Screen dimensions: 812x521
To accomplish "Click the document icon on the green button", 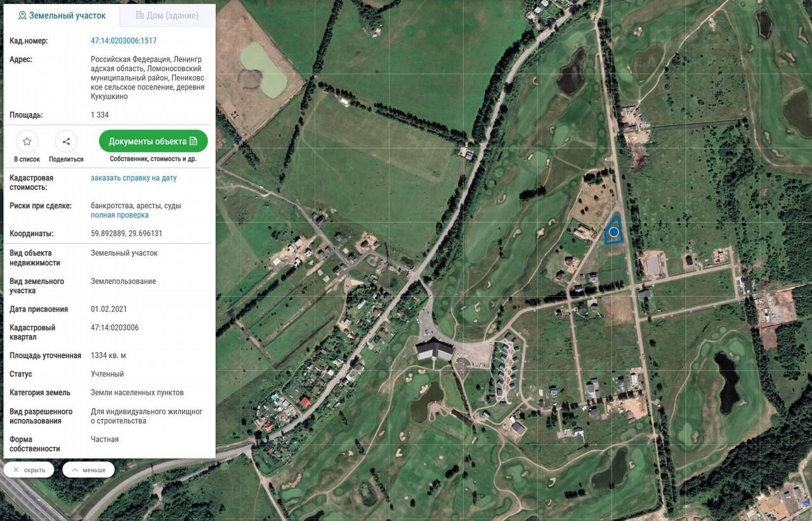I will 193,142.
